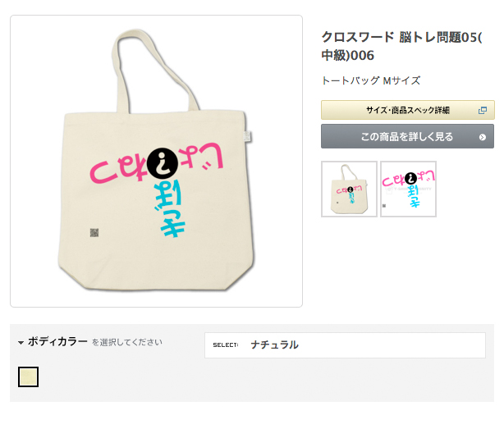The width and height of the screenshot is (504, 429).
Task: Open サイズ・商品スペック詳細 button
Action: click(x=408, y=110)
